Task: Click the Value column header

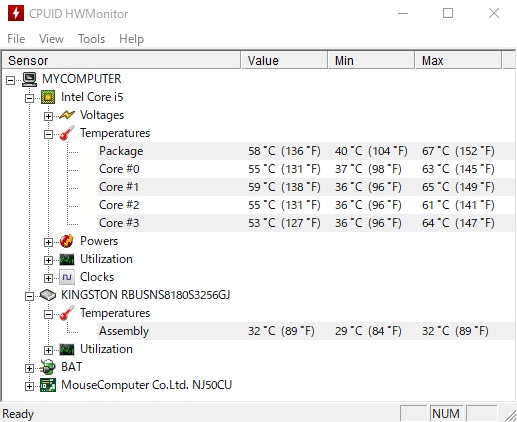Action: (x=284, y=61)
